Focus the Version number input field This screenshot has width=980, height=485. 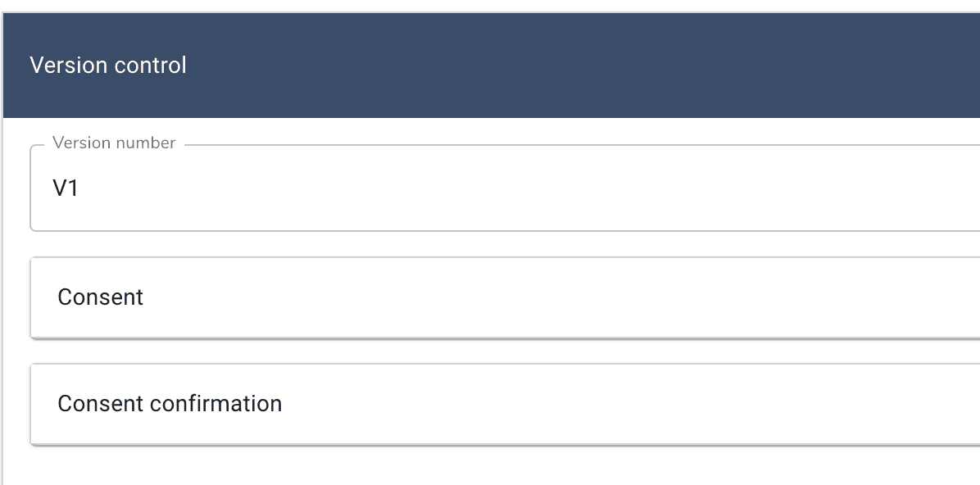492,188
